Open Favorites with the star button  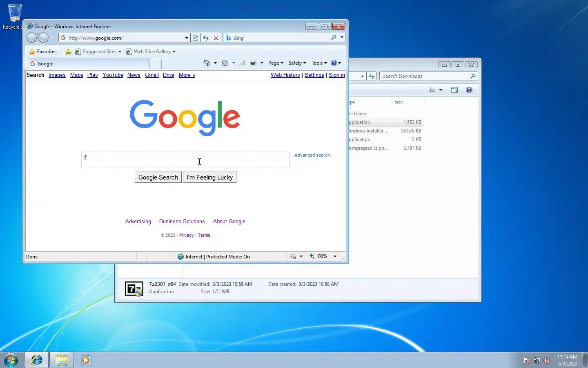[43, 52]
